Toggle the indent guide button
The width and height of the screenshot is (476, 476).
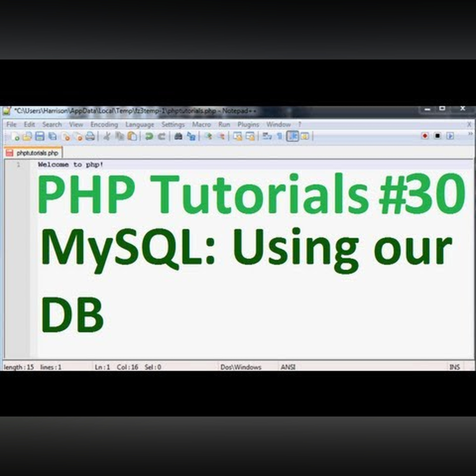pyautogui.click(x=292, y=136)
